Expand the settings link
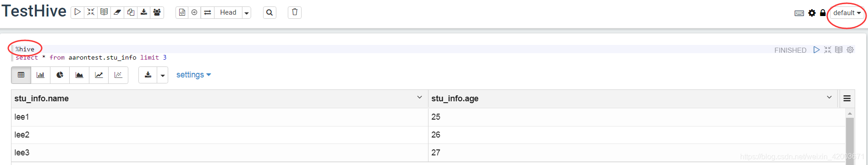868x165 pixels. pos(193,75)
